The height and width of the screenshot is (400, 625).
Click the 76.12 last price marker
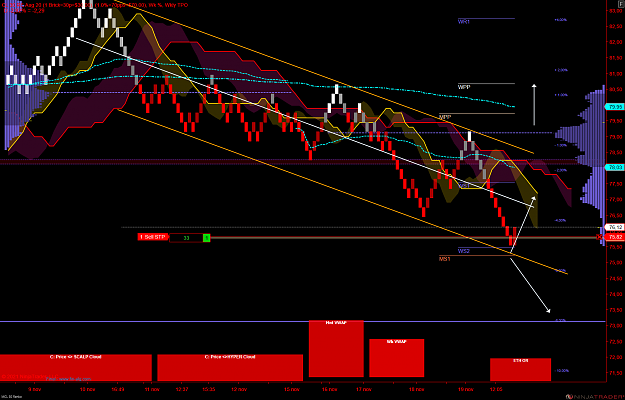[x=614, y=227]
